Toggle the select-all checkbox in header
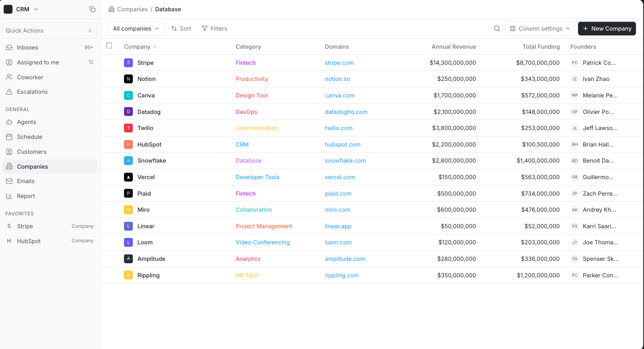 coord(109,45)
